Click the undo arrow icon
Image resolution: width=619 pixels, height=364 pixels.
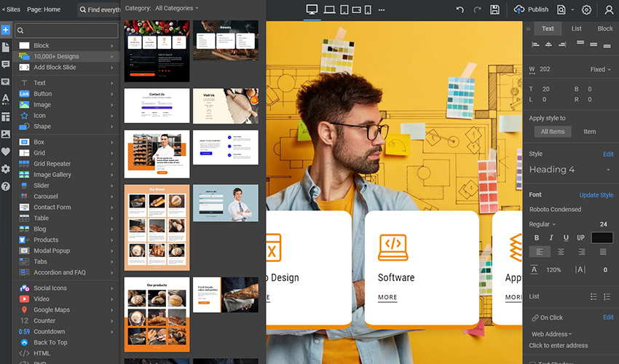point(460,10)
